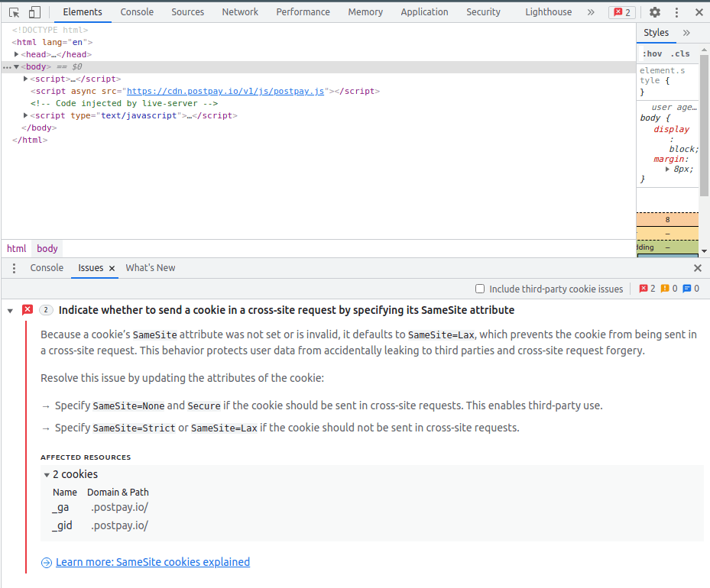Click the blue improvements count icon

687,289
